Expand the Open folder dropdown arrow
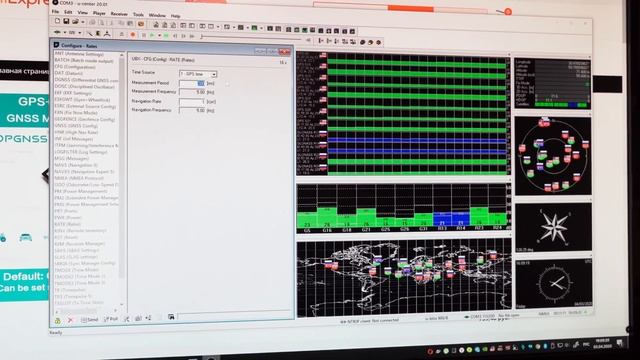This screenshot has width=640, height=360. (x=82, y=22)
